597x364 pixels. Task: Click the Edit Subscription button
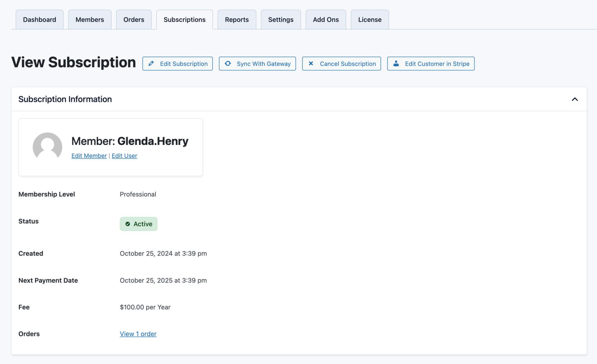click(x=178, y=63)
